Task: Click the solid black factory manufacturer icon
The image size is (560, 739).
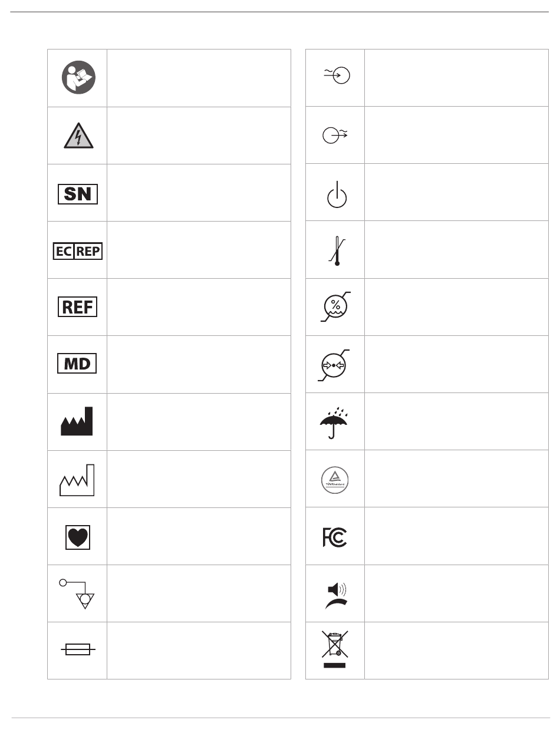Action: pyautogui.click(x=77, y=421)
